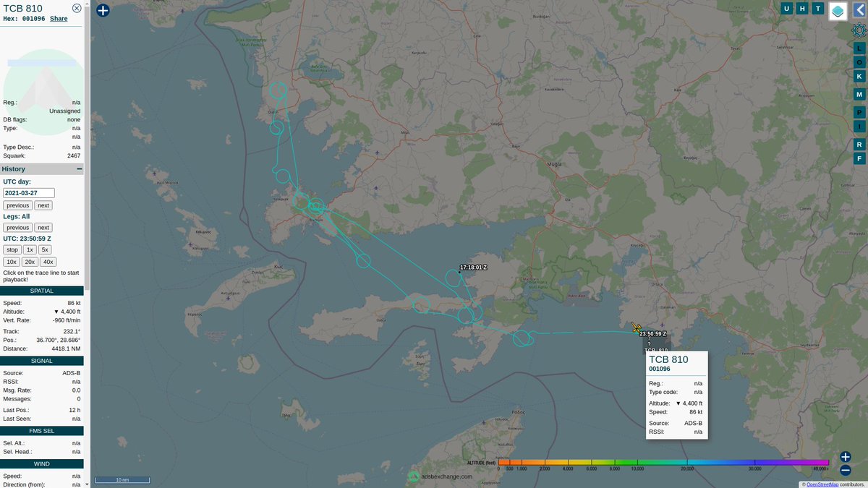Click the popup's 001096 hex code

pos(660,369)
